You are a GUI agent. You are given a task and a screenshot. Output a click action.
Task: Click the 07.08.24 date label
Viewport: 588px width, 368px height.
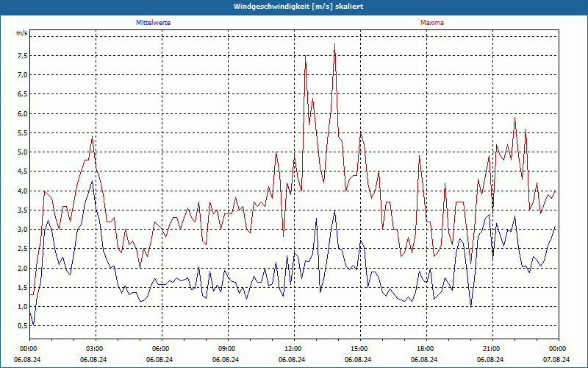[x=557, y=359]
